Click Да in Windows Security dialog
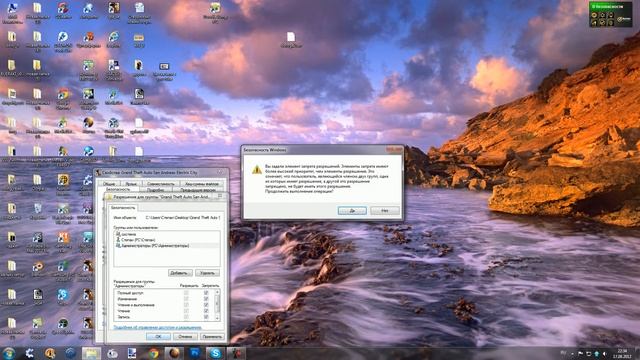 click(352, 211)
